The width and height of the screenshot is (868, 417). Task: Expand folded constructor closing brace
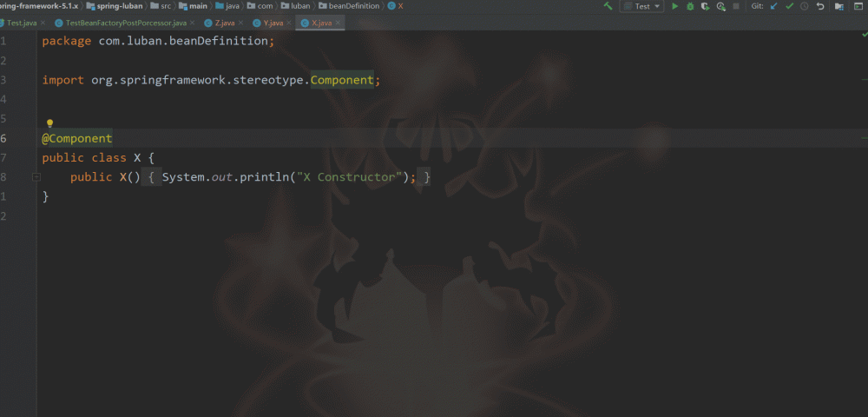[x=424, y=177]
